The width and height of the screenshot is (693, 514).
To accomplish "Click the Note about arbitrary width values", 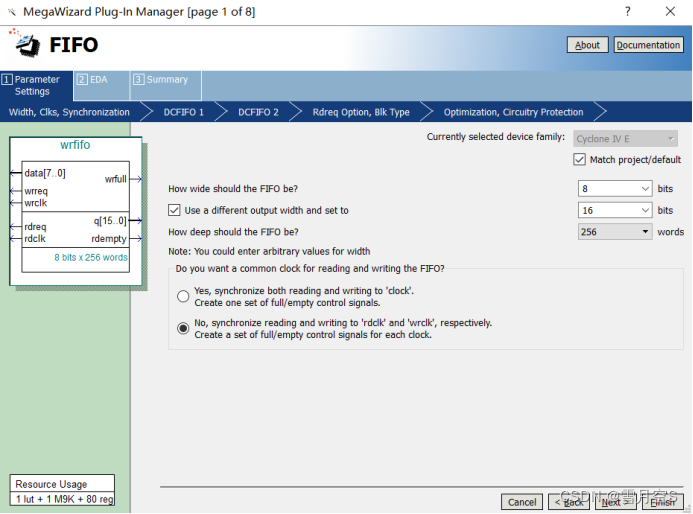I will click(269, 251).
